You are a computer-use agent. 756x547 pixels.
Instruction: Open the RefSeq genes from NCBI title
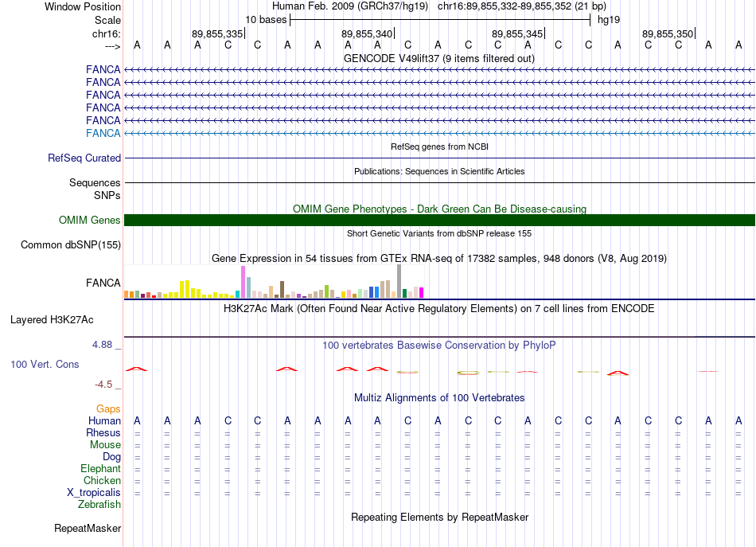439,147
